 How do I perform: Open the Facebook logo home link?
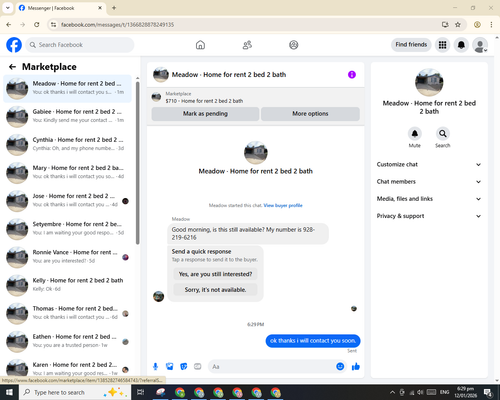14,45
